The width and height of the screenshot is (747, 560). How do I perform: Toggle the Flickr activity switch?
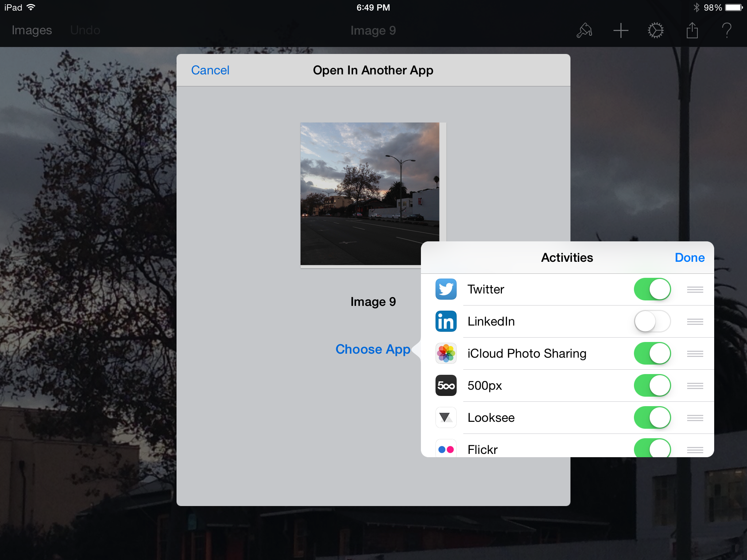[652, 448]
